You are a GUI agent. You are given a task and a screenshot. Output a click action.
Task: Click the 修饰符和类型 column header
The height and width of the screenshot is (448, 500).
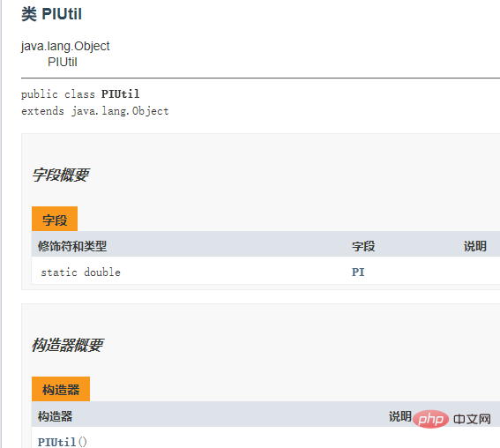pos(72,246)
